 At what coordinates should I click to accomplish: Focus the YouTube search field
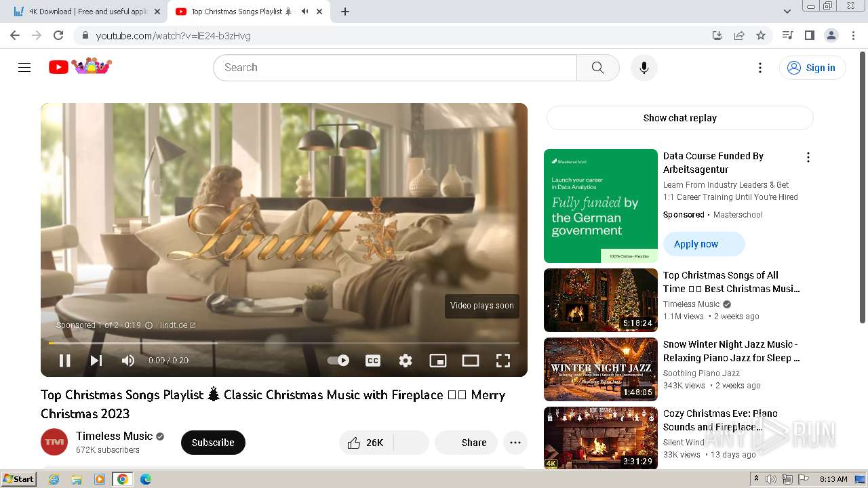pos(395,68)
